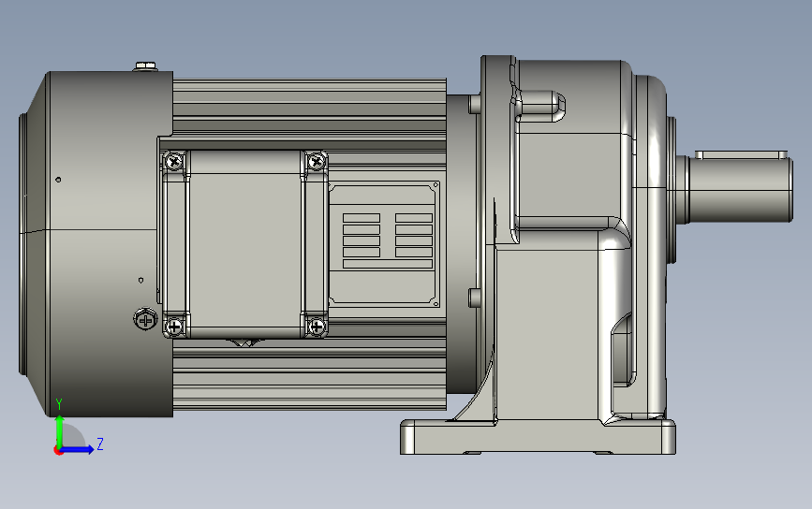
Task: Click the blue Z axis arrow of the triad
Action: 78,449
